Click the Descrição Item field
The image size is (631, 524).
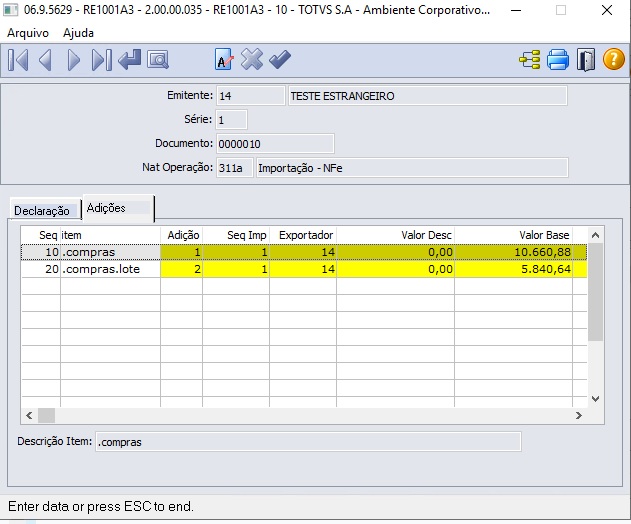(x=308, y=442)
